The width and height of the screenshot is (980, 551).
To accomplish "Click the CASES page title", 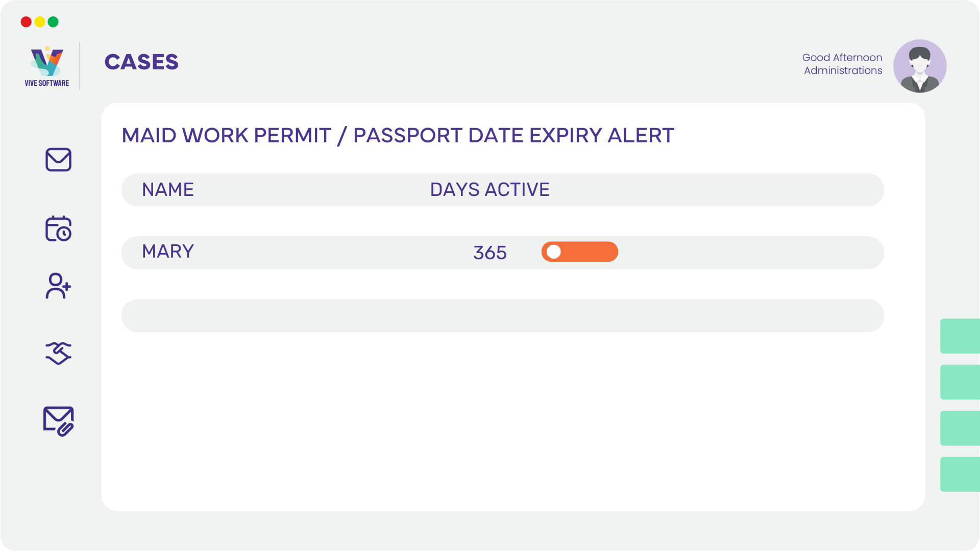I will tap(141, 62).
